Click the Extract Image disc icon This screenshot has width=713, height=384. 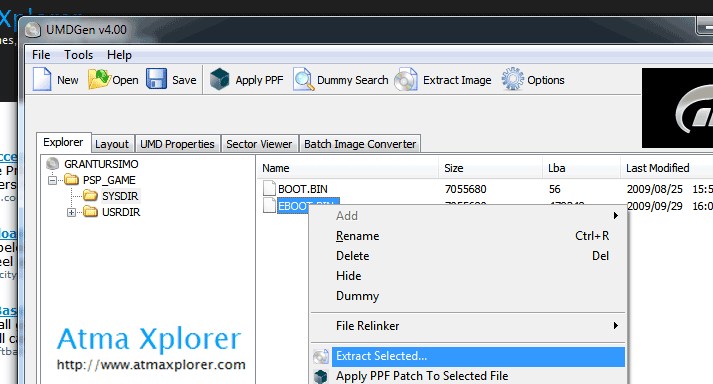(x=406, y=80)
